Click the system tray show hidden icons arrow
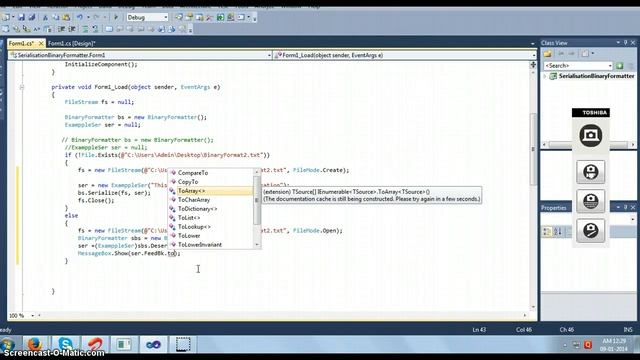Viewport: 640px width, 360px height. (565, 345)
